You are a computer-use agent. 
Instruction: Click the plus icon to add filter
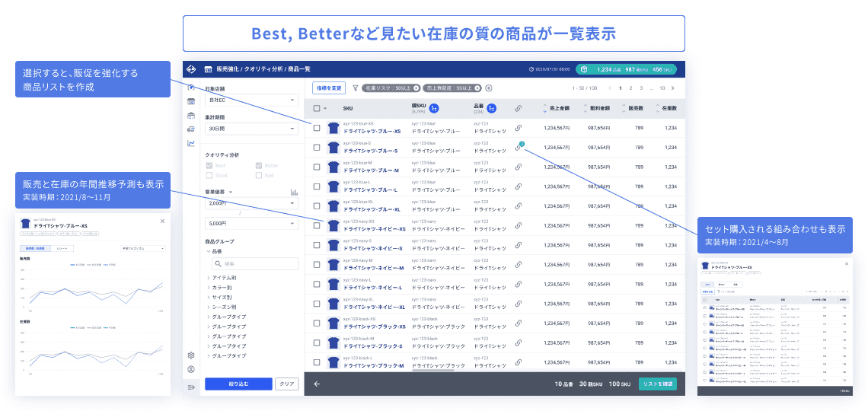coord(489,88)
